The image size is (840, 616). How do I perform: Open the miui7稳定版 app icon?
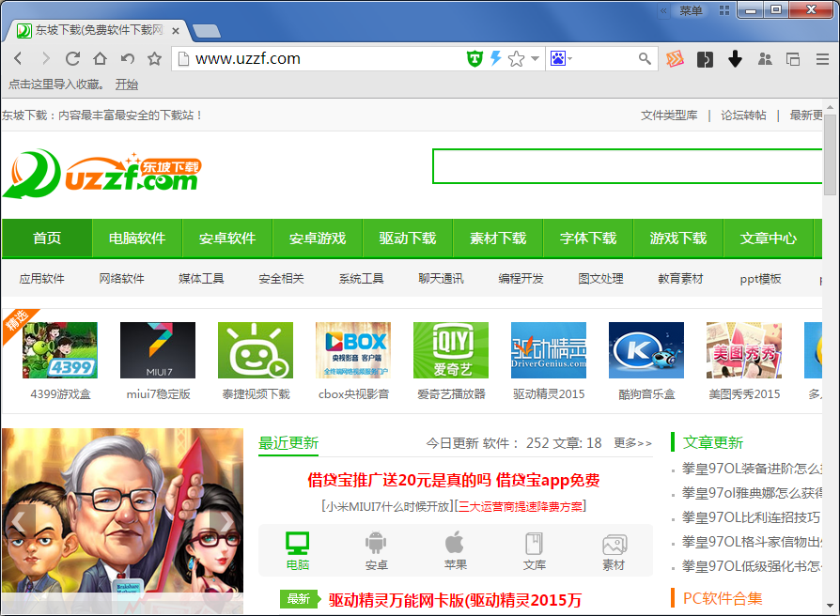158,350
